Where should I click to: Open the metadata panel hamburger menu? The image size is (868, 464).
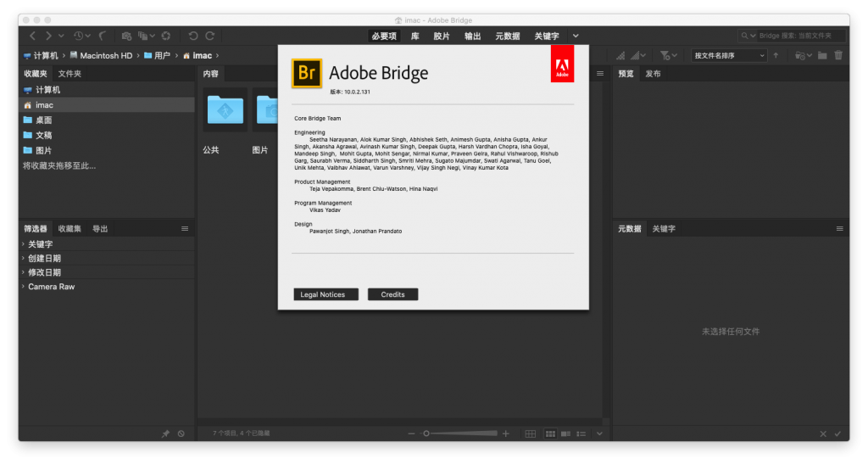tap(840, 229)
